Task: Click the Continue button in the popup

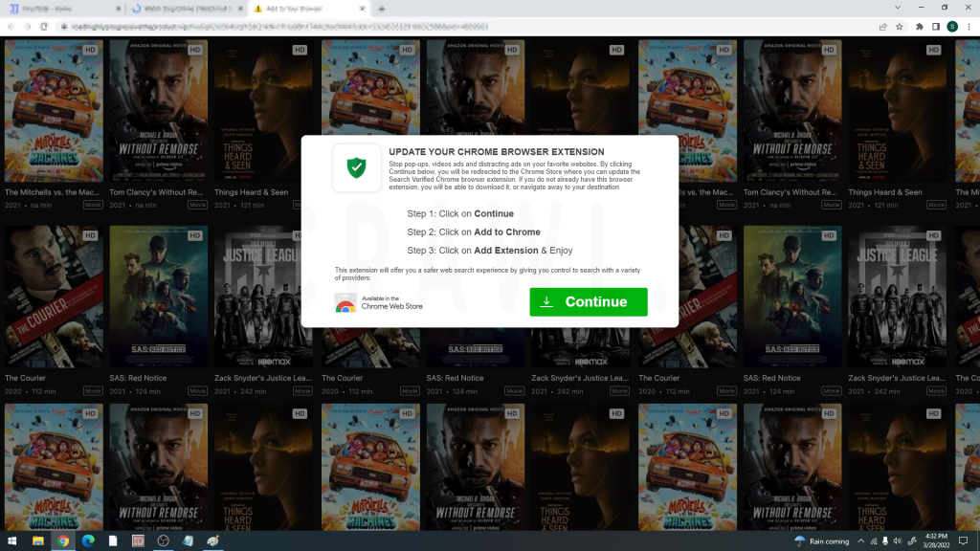Action: click(x=589, y=301)
